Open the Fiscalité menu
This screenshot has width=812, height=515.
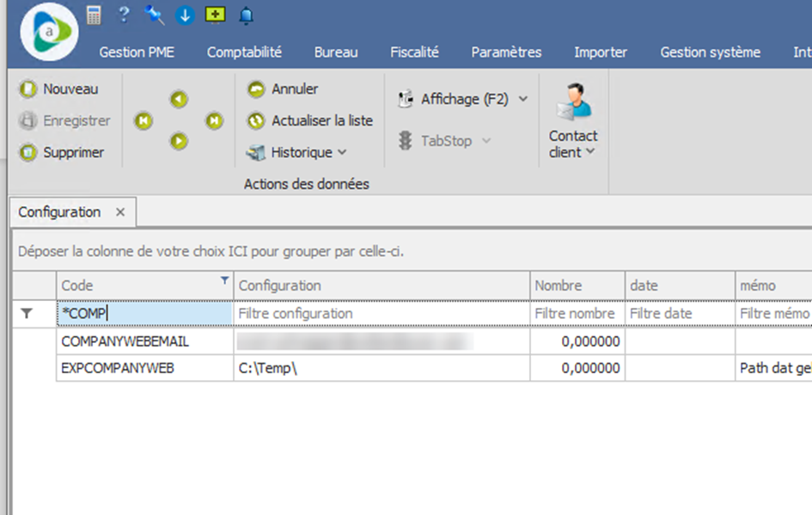[414, 52]
